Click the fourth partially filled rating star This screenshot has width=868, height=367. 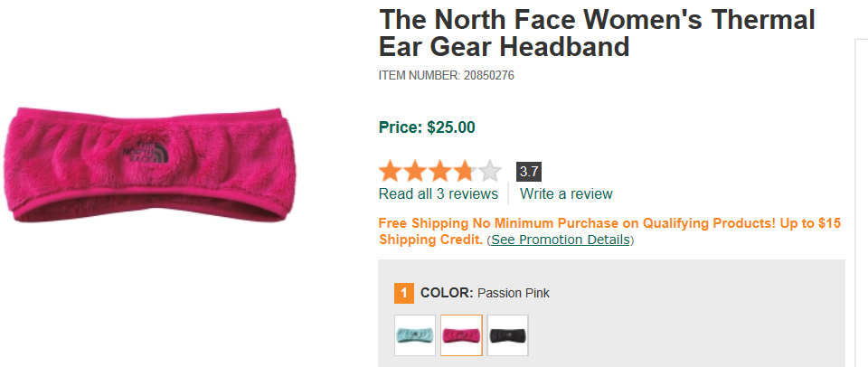tap(464, 171)
